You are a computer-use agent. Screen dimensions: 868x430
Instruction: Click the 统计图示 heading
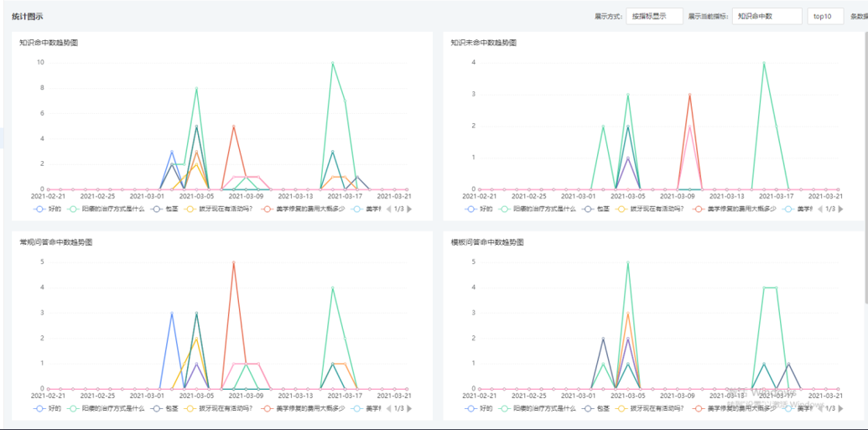click(x=28, y=17)
